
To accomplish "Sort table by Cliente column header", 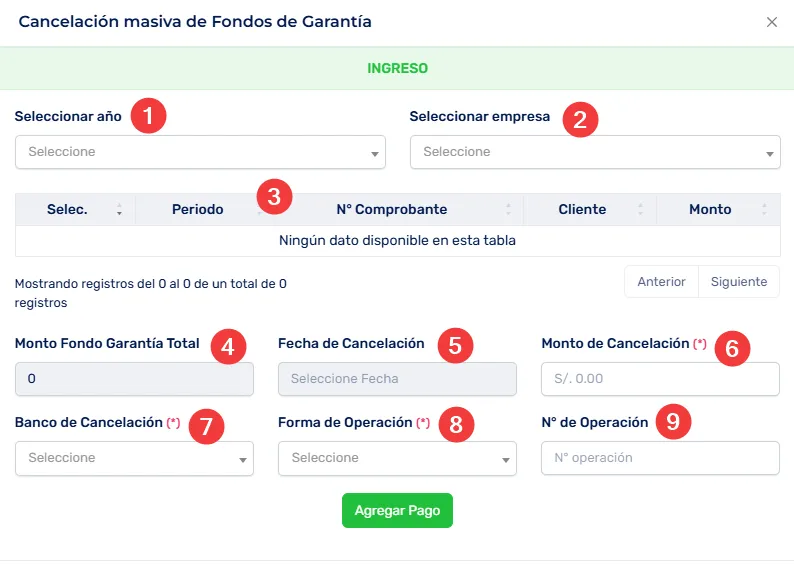I will click(582, 210).
